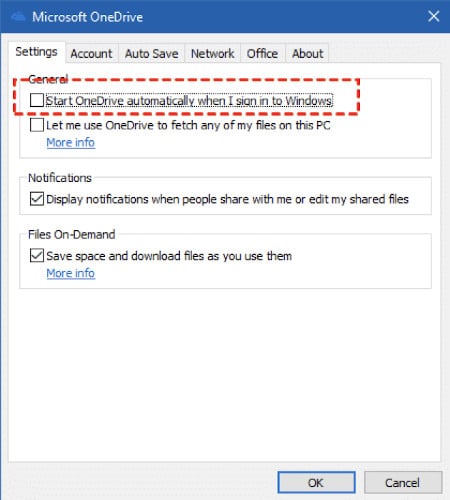Screen dimensions: 450x500
Task: Dismiss changes with the Cancel button
Action: pos(403,482)
